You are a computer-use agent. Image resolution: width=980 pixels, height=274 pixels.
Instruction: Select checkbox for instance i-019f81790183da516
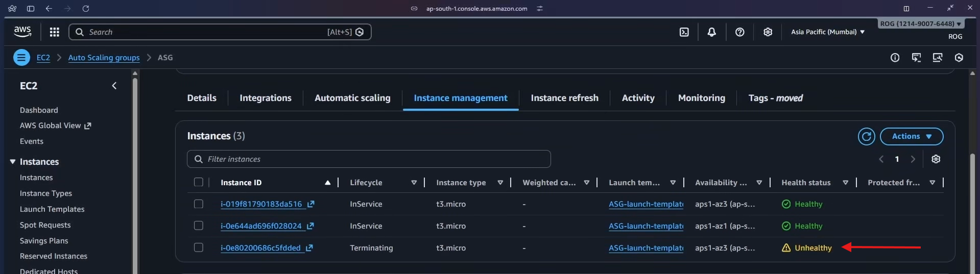199,204
